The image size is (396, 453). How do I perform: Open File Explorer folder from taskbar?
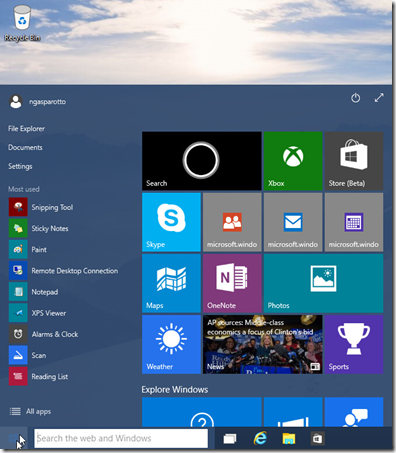[x=289, y=439]
